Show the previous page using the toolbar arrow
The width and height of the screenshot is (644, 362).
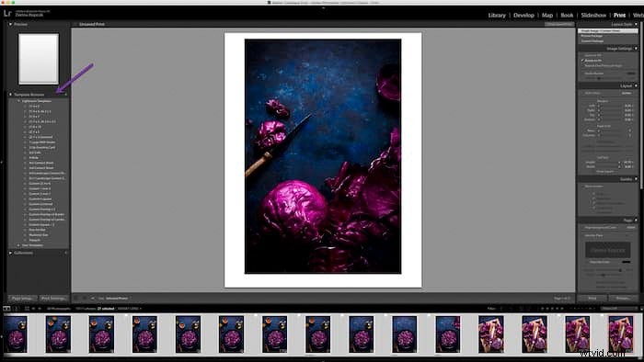click(85, 298)
